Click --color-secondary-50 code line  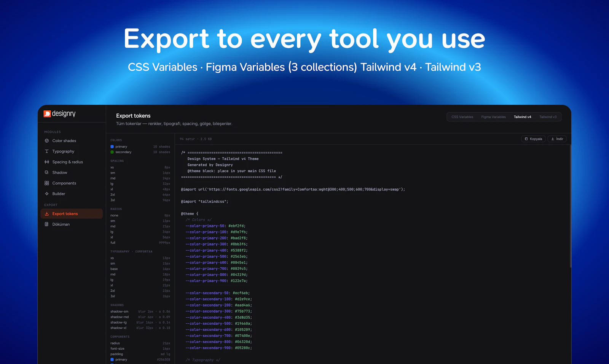click(x=217, y=293)
